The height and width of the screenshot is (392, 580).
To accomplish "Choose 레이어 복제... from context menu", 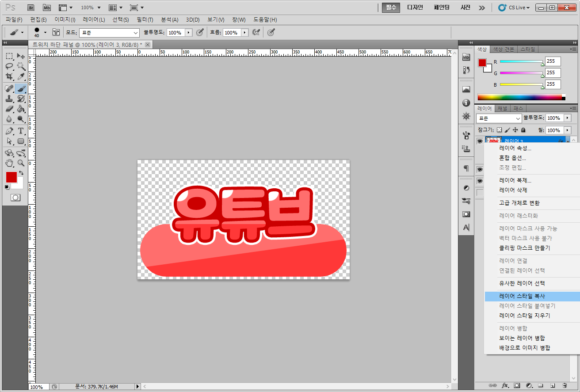I will click(x=515, y=180).
